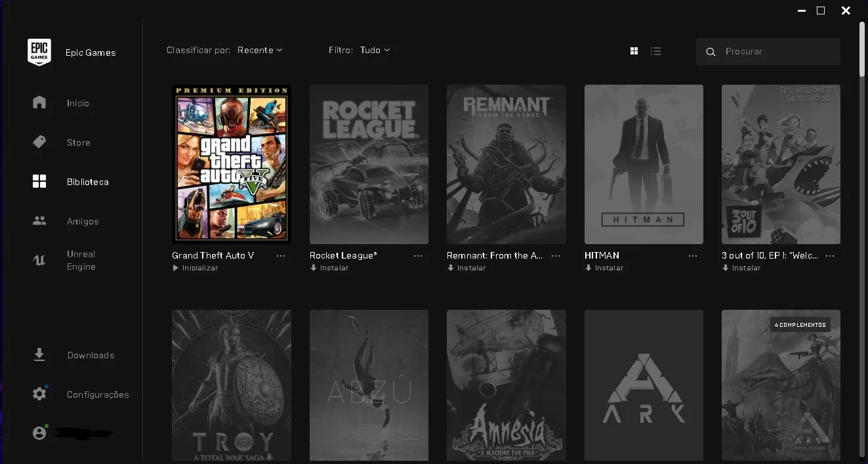Click the user profile avatar icon
The width and height of the screenshot is (868, 464).
pos(39,433)
